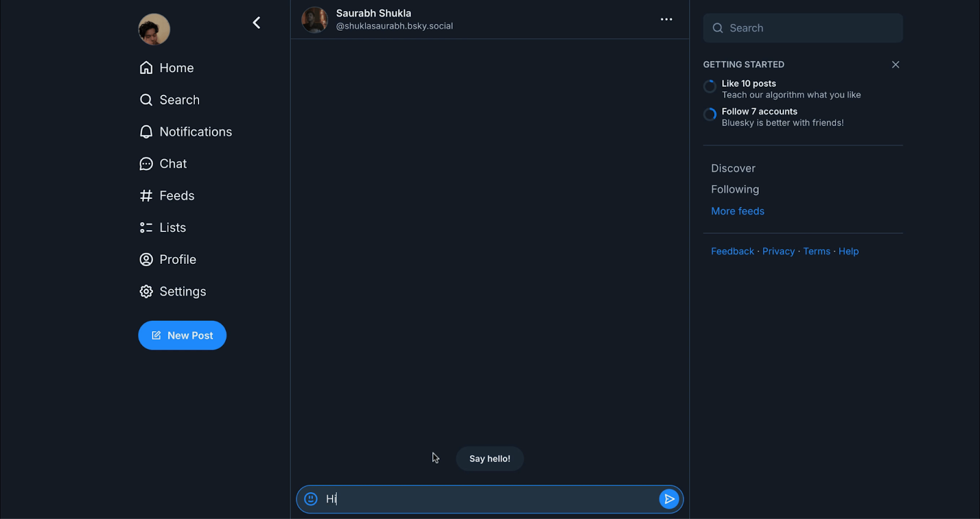
Task: Click the Settings gear icon
Action: (146, 291)
